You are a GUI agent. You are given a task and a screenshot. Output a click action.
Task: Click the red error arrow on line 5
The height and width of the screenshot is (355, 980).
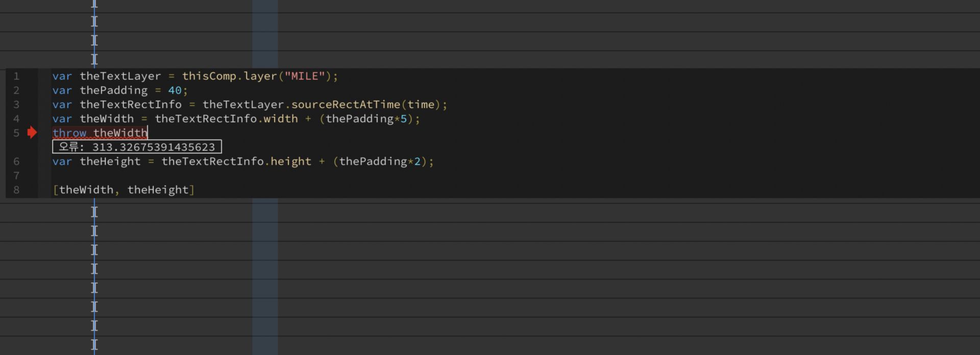point(32,133)
